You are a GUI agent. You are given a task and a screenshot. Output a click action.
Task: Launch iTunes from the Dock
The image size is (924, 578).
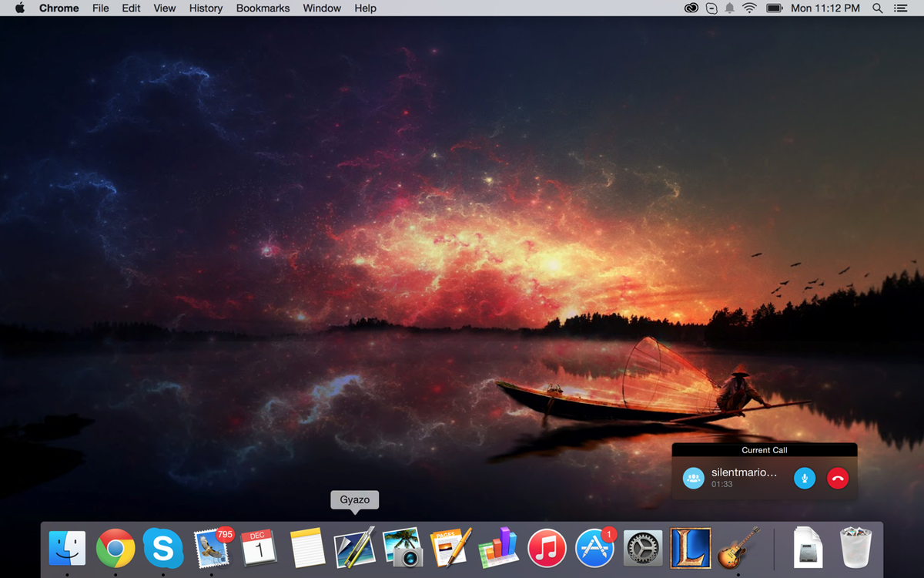[x=547, y=548]
